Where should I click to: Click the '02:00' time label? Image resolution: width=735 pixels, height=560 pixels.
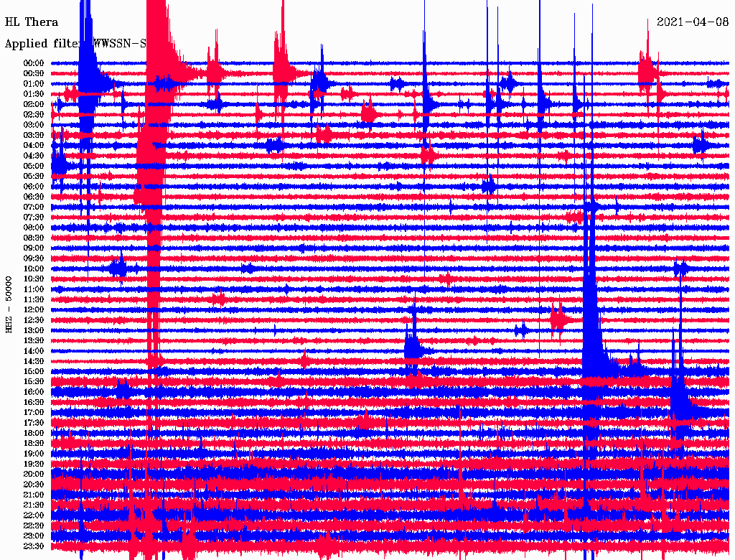tap(34, 105)
